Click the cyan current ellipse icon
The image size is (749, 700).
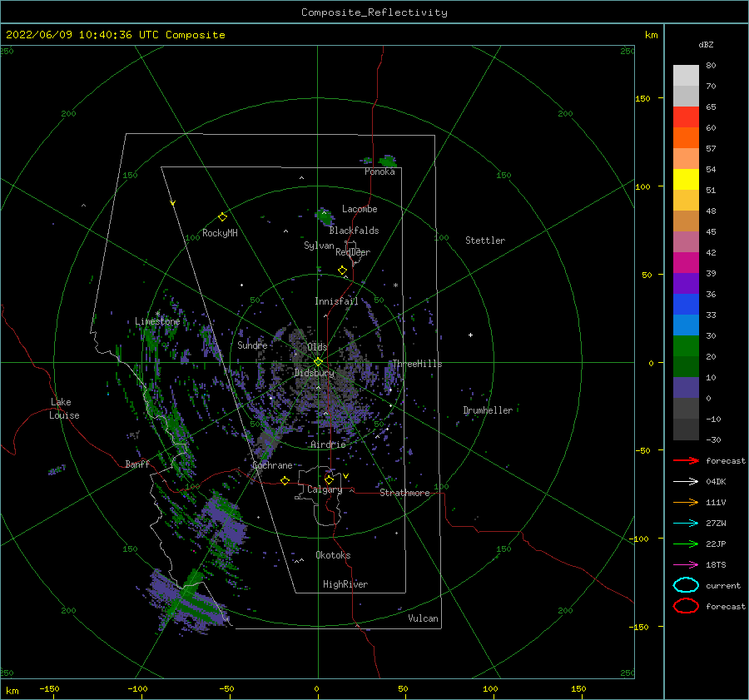tap(686, 585)
